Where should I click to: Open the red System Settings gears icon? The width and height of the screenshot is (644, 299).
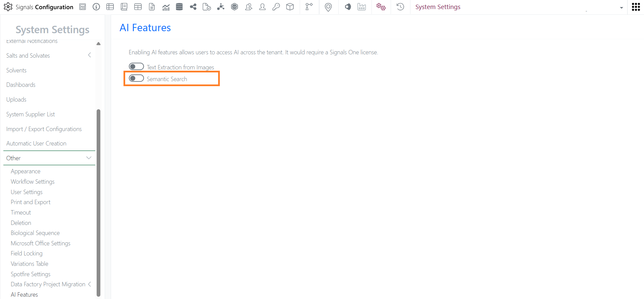point(381,7)
